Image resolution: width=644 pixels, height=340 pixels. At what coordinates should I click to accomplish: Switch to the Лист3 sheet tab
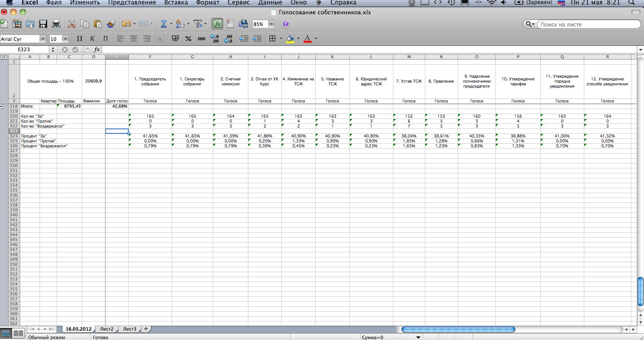[129, 329]
